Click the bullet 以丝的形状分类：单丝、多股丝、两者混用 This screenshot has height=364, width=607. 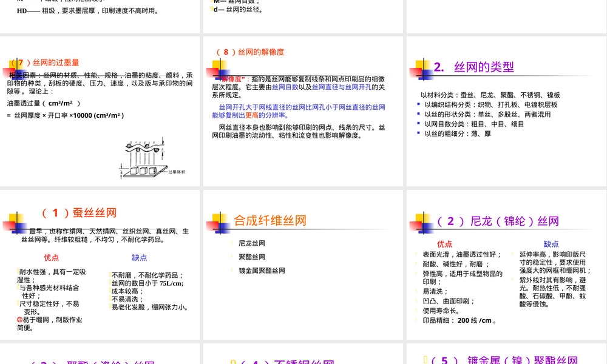coord(487,114)
